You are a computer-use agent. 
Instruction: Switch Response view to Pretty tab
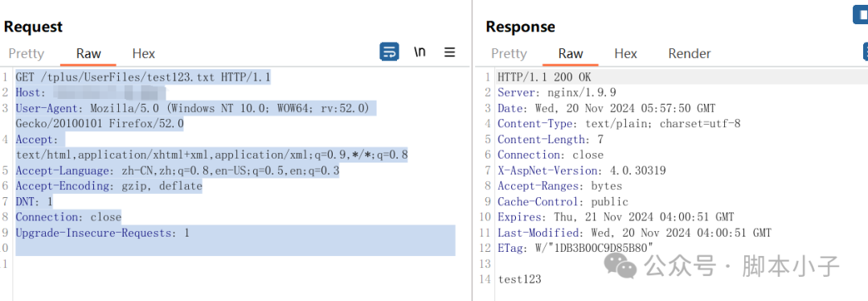click(x=509, y=53)
